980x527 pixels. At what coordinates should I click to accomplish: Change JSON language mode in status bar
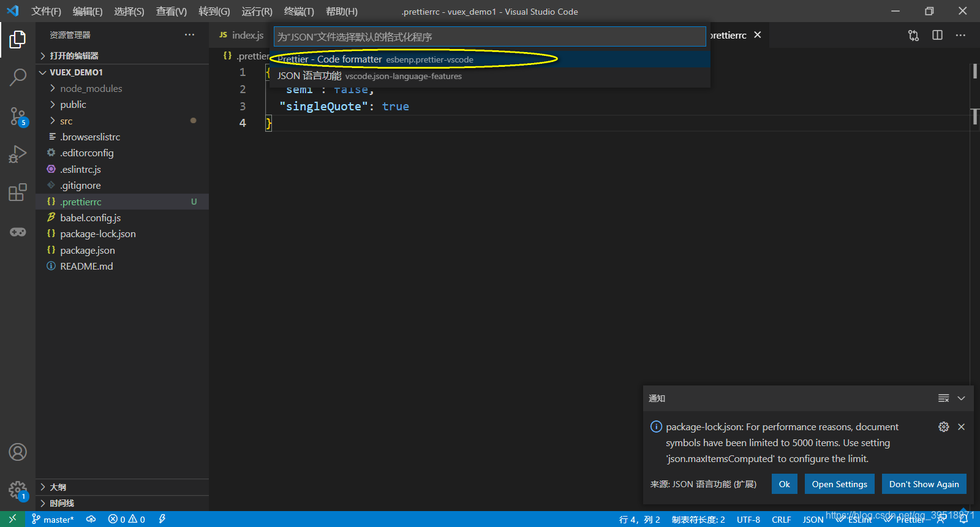tap(813, 520)
